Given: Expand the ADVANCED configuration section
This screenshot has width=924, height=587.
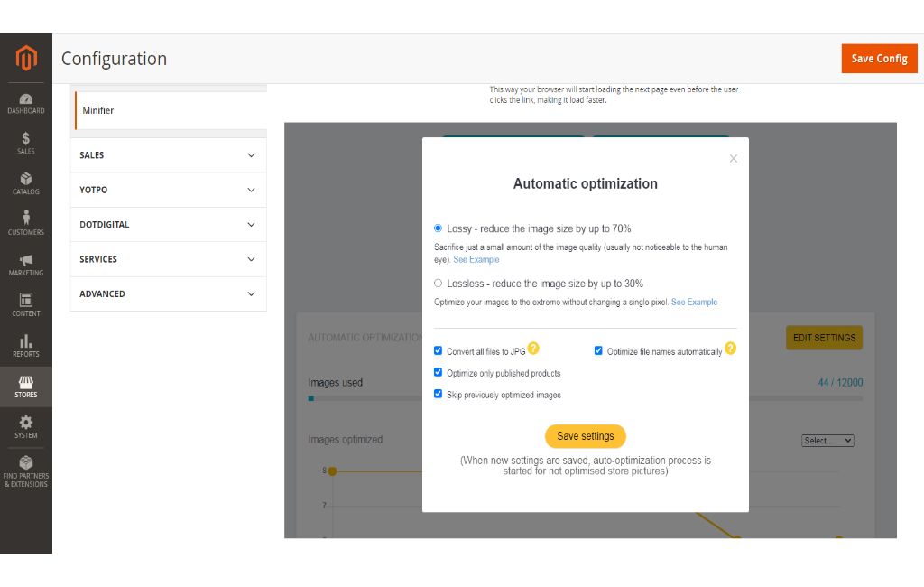Looking at the screenshot, I should (168, 293).
